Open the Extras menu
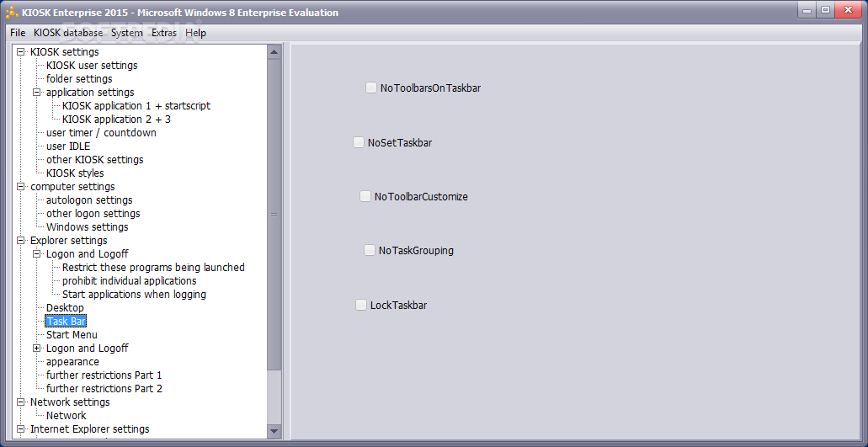This screenshot has width=868, height=447. (x=164, y=33)
